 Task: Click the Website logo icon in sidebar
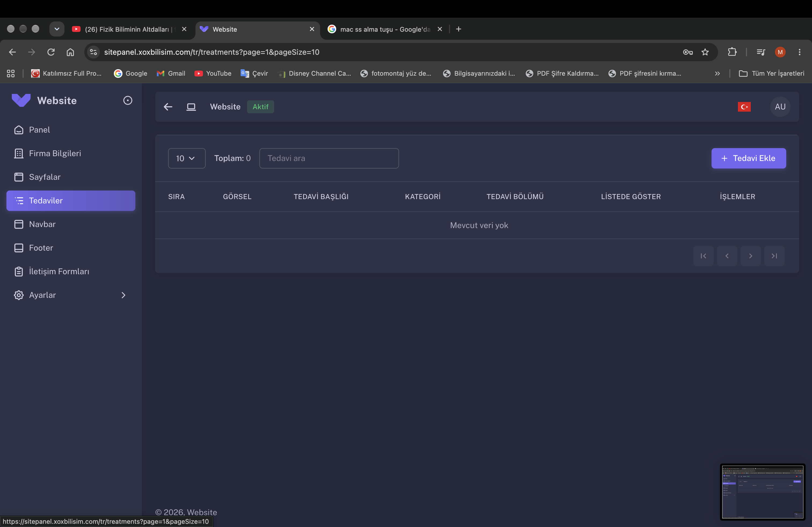[21, 100]
